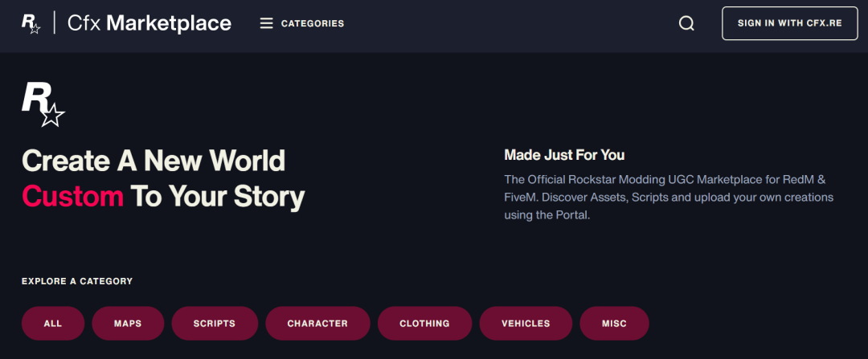The image size is (868, 359).
Task: Expand the CATEGORIES menu label
Action: click(x=312, y=23)
